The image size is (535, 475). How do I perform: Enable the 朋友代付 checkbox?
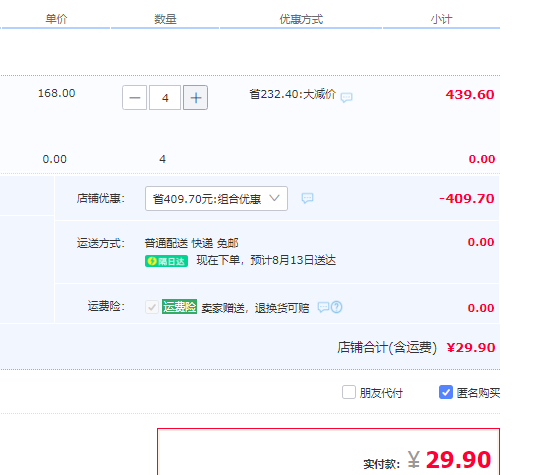pos(349,392)
